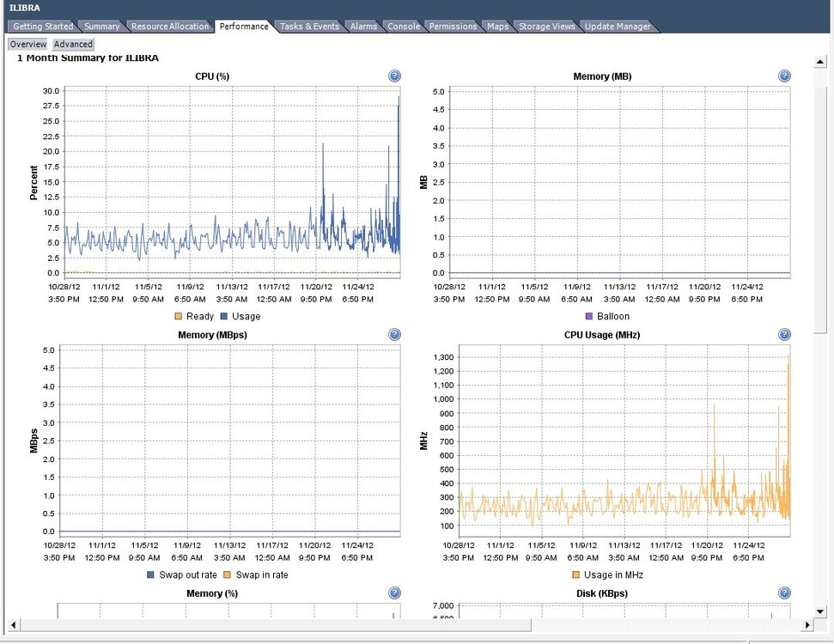Click the 'CPU Usage (MHz)' chart title
Viewport: 834px width, 644px height.
coord(602,335)
